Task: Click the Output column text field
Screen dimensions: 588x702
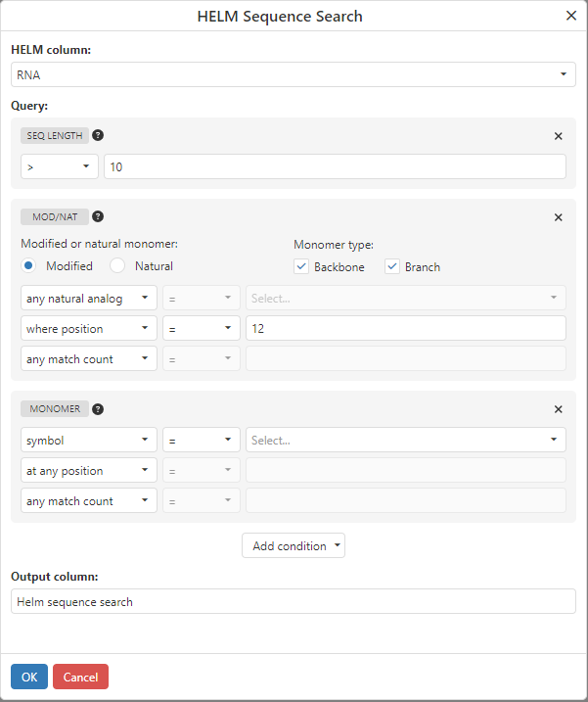Action: pyautogui.click(x=294, y=601)
